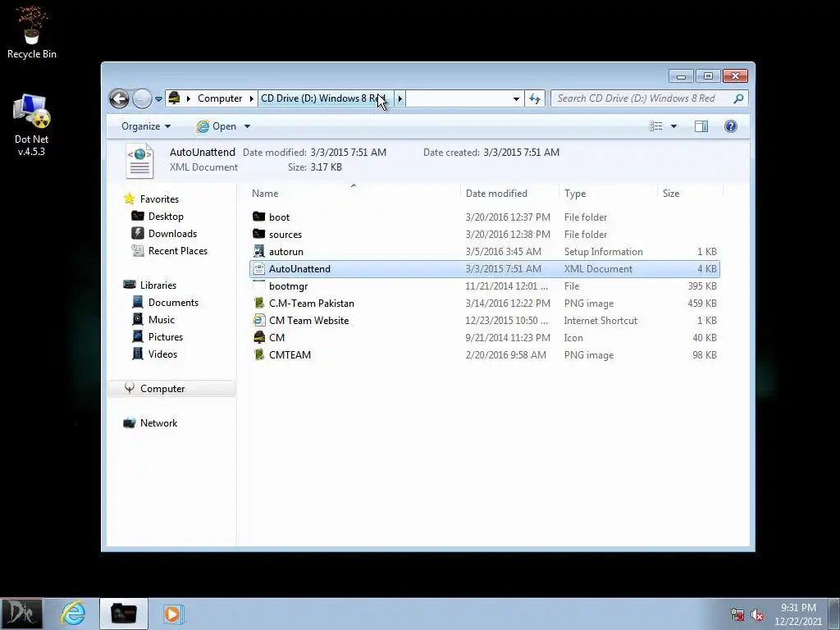Select the CMTEAM PNG image icon
The image size is (840, 630).
[258, 354]
